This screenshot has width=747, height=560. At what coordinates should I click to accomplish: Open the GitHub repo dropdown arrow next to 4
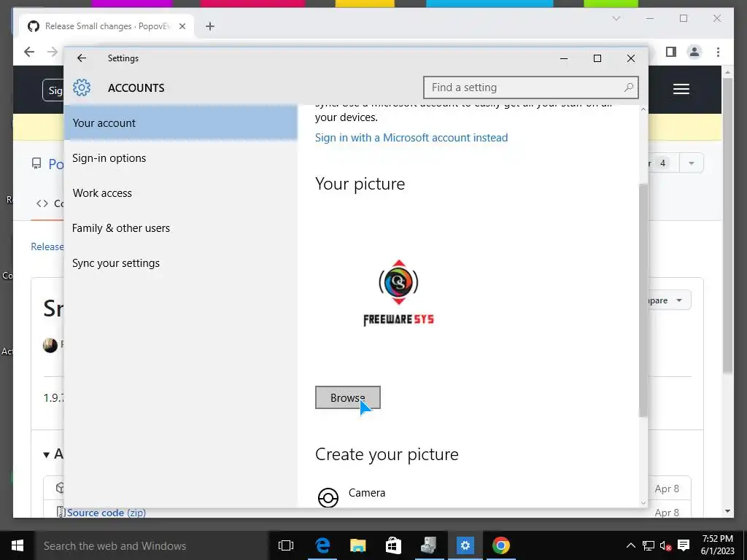[x=692, y=163]
